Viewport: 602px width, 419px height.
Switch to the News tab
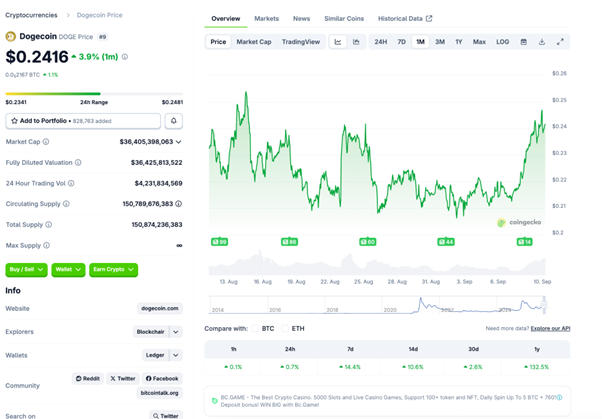point(301,18)
